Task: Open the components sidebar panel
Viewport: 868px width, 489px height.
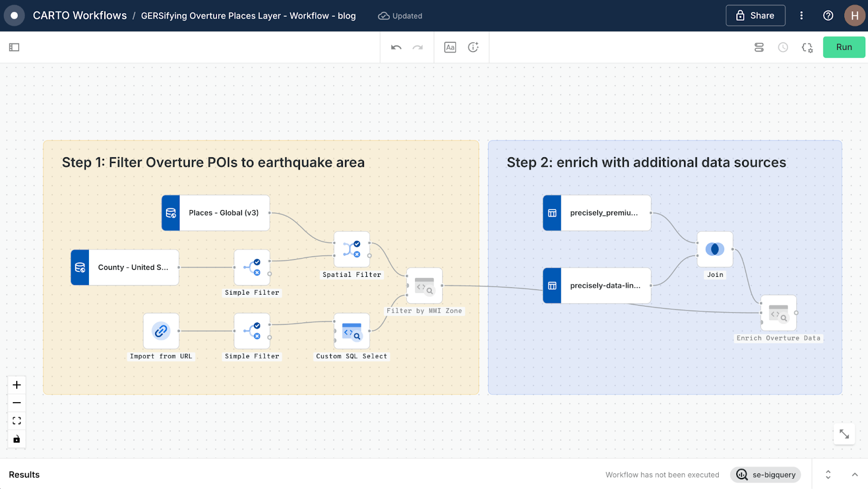Action: coord(15,47)
